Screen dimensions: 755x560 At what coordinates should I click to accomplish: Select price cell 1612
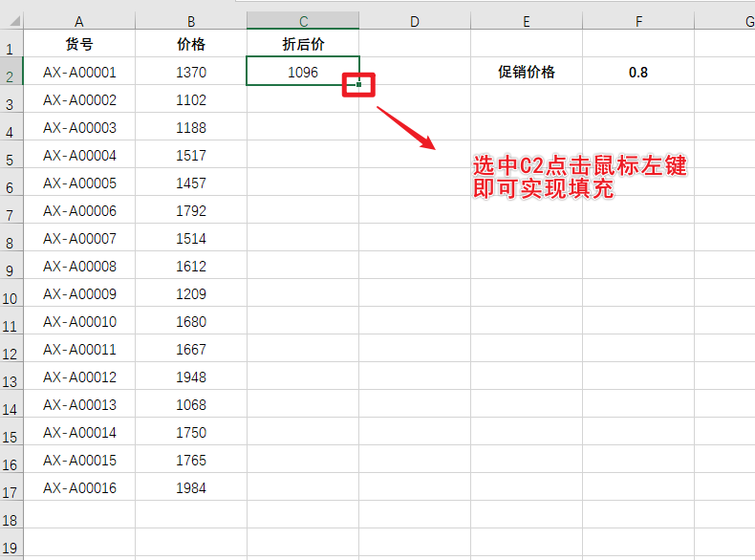191,266
